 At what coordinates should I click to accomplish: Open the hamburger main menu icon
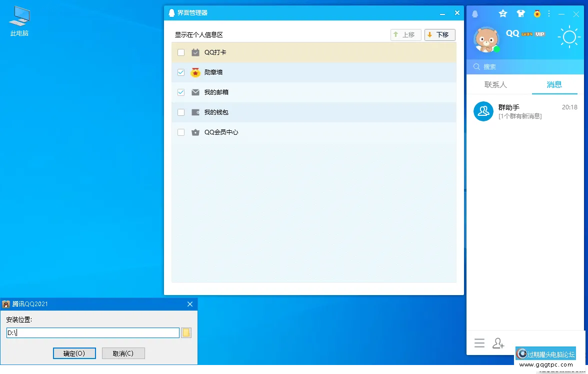point(479,343)
